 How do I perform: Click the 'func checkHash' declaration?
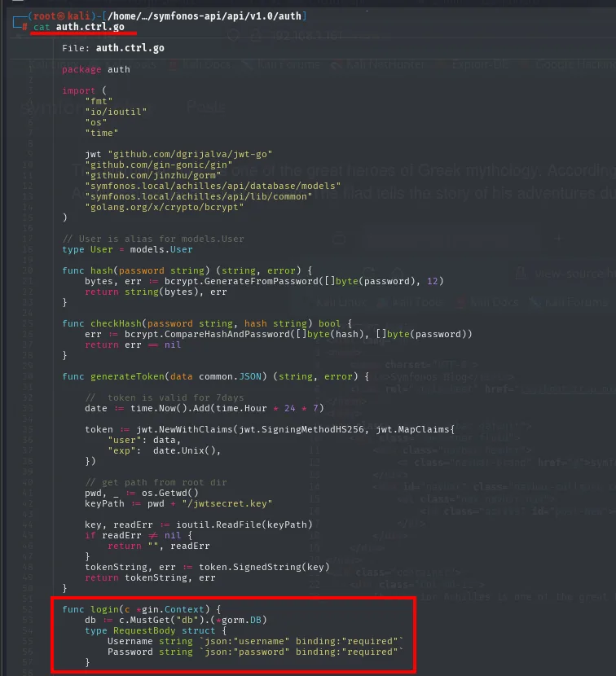coord(207,323)
